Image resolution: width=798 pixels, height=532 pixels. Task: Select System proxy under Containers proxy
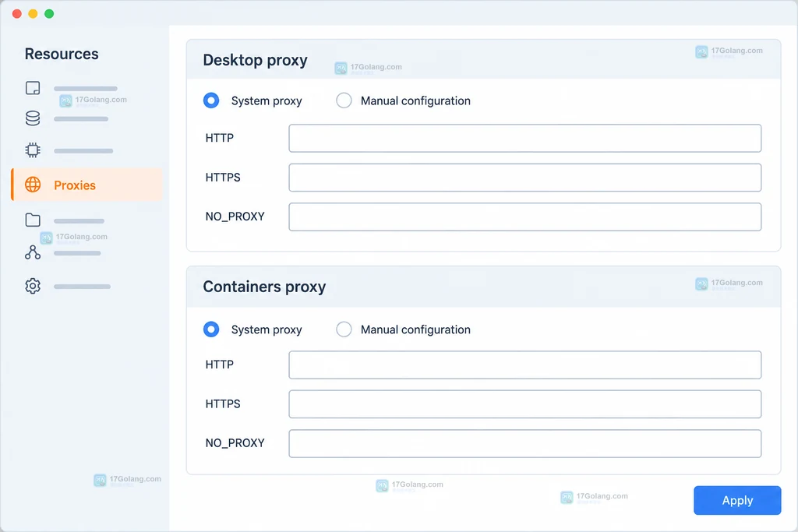pos(211,329)
